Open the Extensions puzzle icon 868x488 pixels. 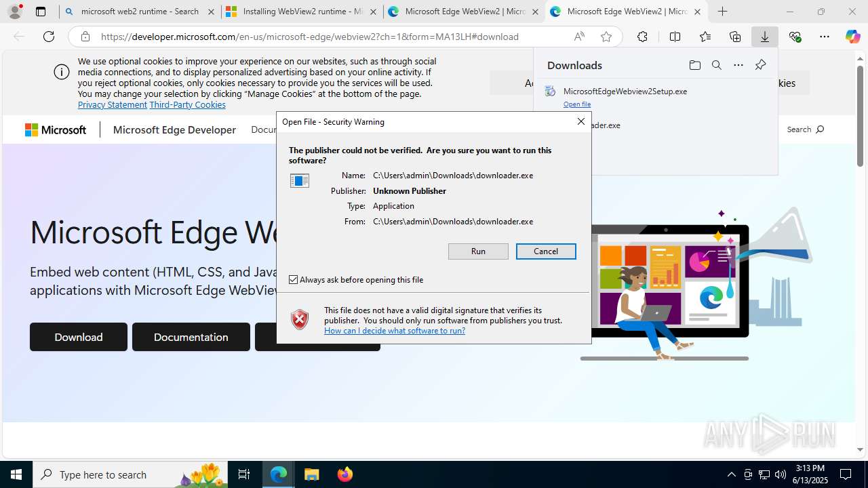[642, 37]
